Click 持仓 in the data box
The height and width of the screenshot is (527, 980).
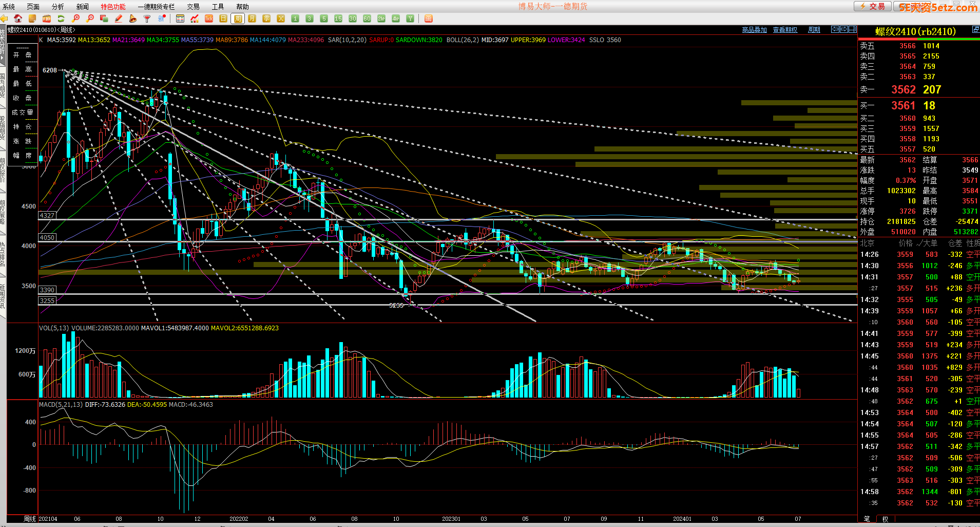[22, 126]
